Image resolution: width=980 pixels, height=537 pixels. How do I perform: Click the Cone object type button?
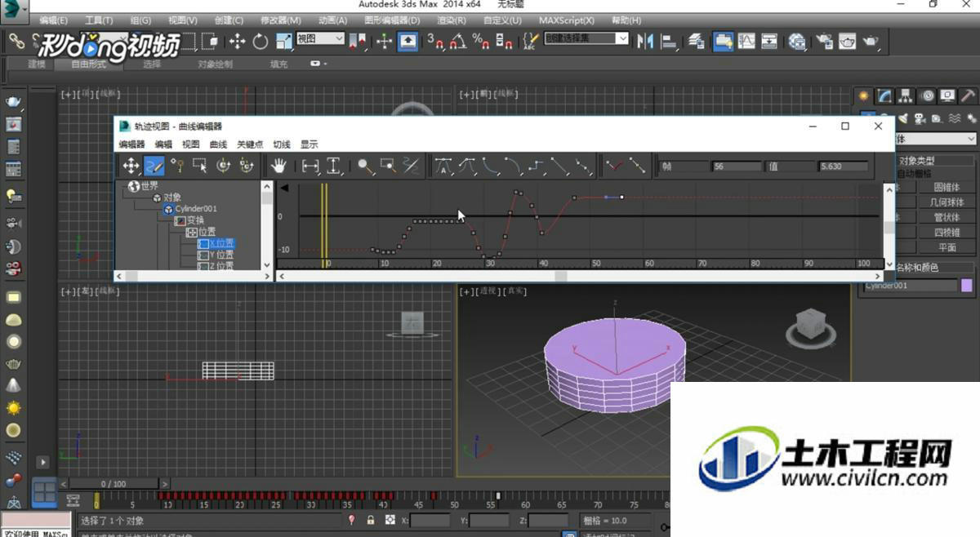947,187
